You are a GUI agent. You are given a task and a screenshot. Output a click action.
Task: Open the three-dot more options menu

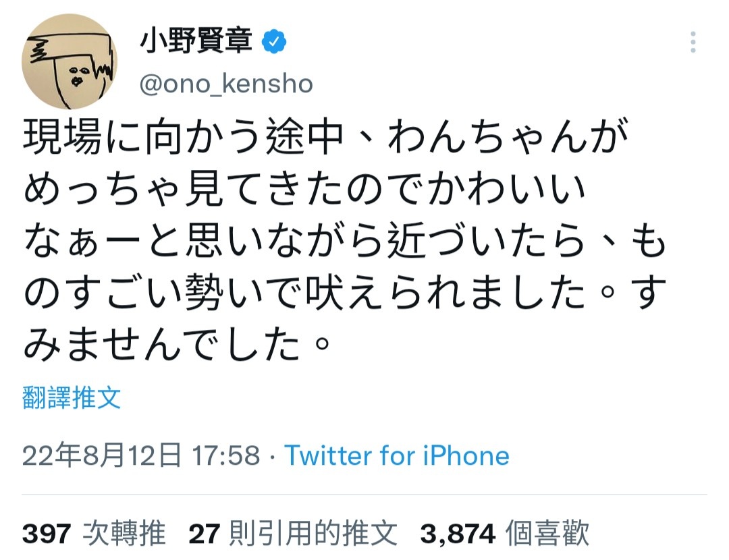point(693,42)
